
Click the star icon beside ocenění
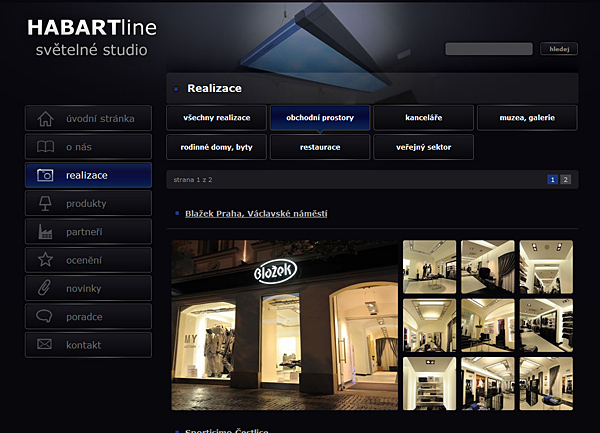45,260
